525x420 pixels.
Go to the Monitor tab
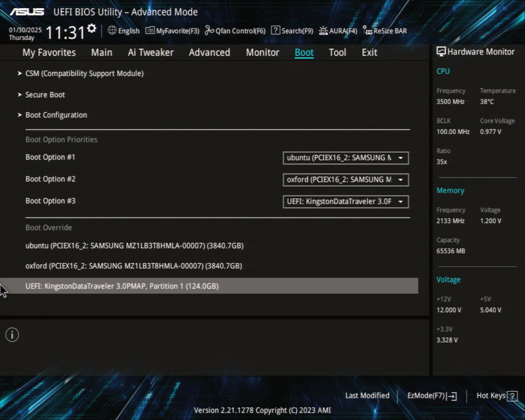pos(262,52)
